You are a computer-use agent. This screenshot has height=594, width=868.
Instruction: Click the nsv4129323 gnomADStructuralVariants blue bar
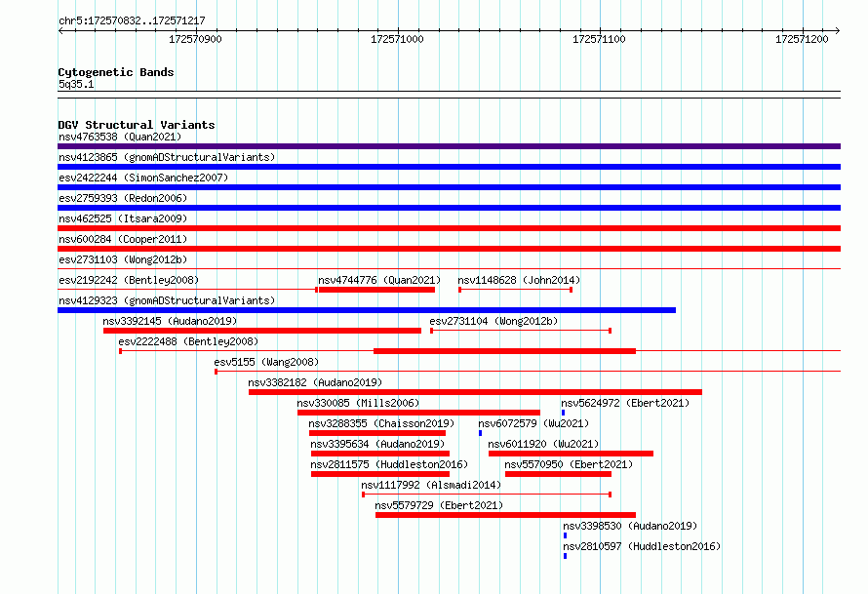367,310
